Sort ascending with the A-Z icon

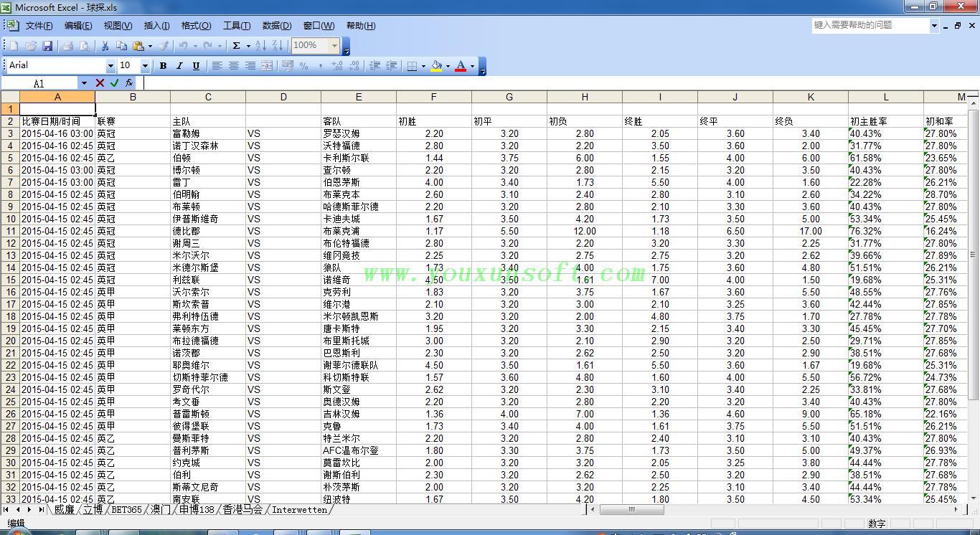pos(260,46)
